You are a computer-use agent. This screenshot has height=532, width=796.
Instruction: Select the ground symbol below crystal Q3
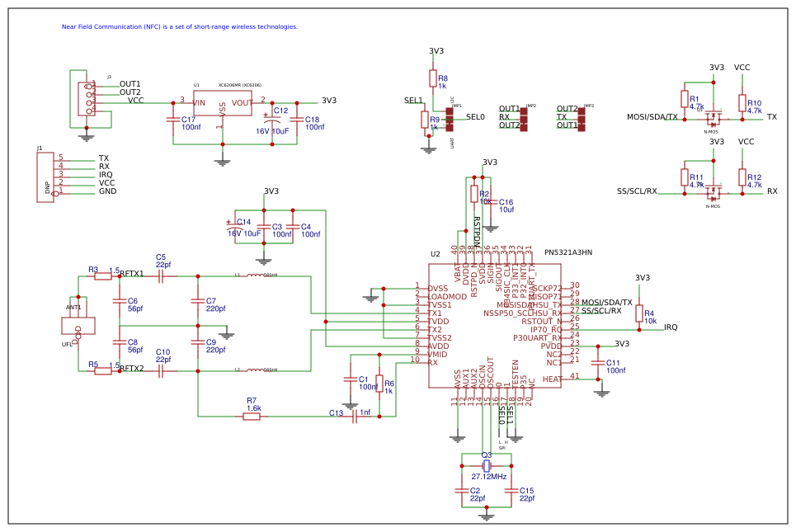[487, 516]
